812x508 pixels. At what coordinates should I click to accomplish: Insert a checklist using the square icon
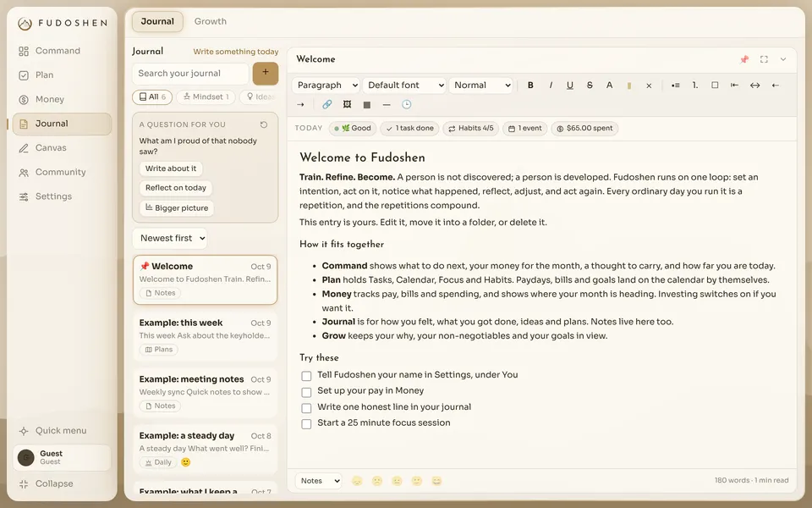pyautogui.click(x=715, y=85)
